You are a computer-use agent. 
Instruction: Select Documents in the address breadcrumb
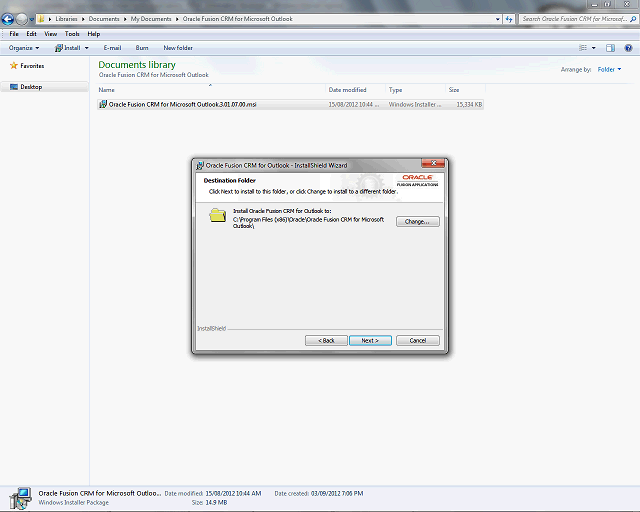(x=104, y=19)
